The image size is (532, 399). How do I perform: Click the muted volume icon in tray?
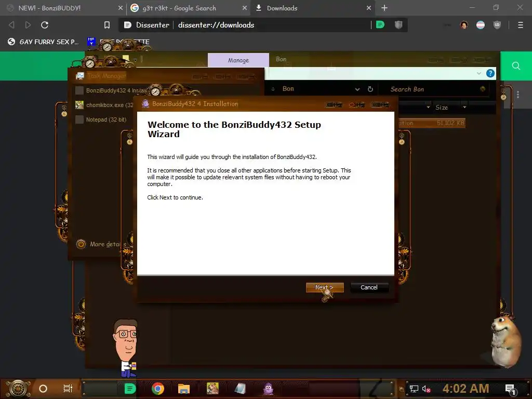[x=426, y=389]
